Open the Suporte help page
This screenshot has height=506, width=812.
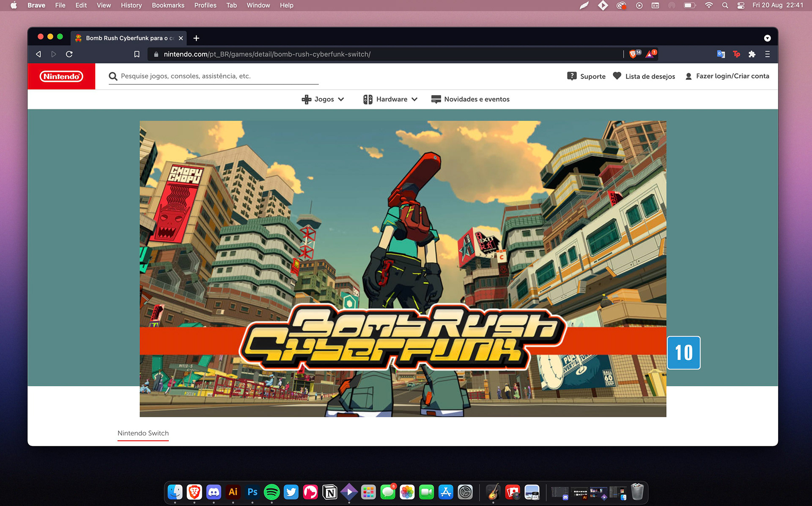[x=586, y=76]
